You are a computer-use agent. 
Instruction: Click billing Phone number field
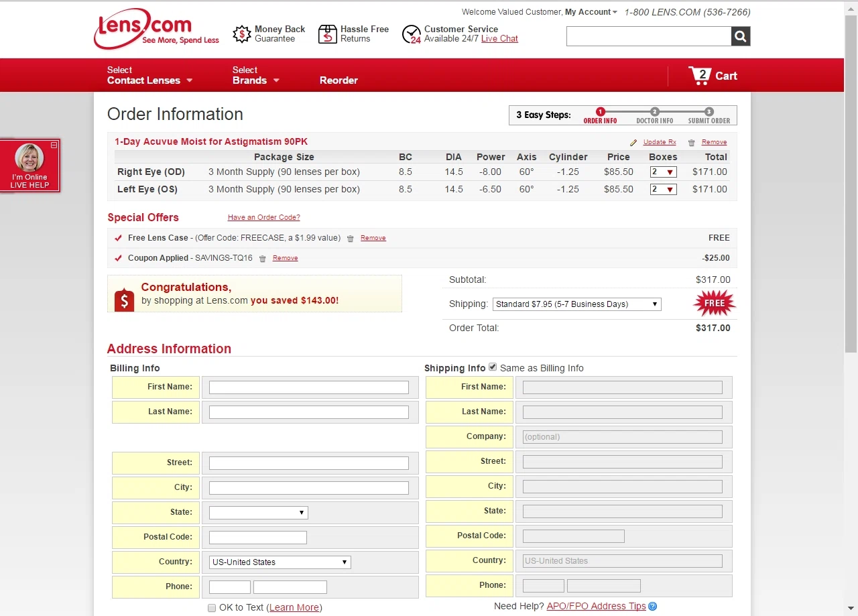click(x=290, y=587)
